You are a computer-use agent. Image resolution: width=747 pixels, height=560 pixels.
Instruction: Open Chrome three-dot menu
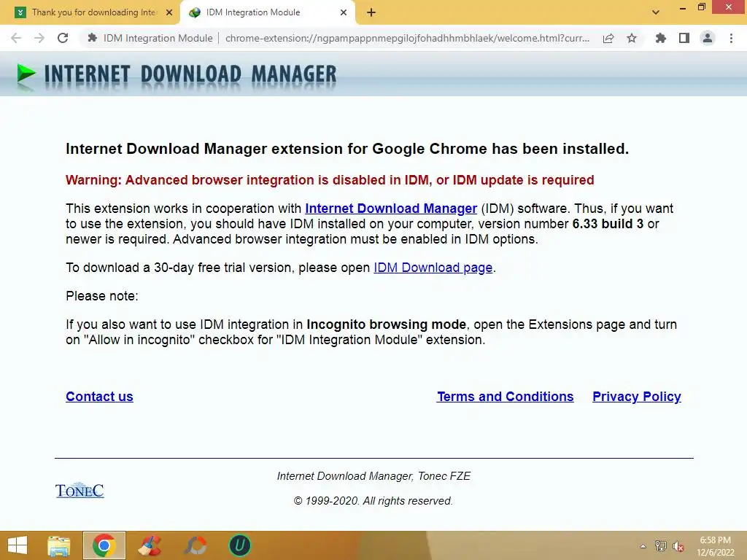[x=731, y=38]
